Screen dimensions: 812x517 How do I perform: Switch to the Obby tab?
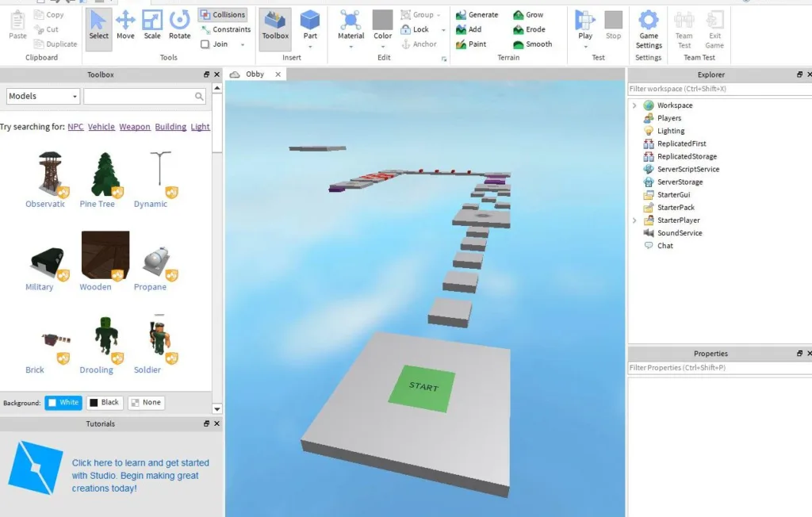click(x=256, y=74)
